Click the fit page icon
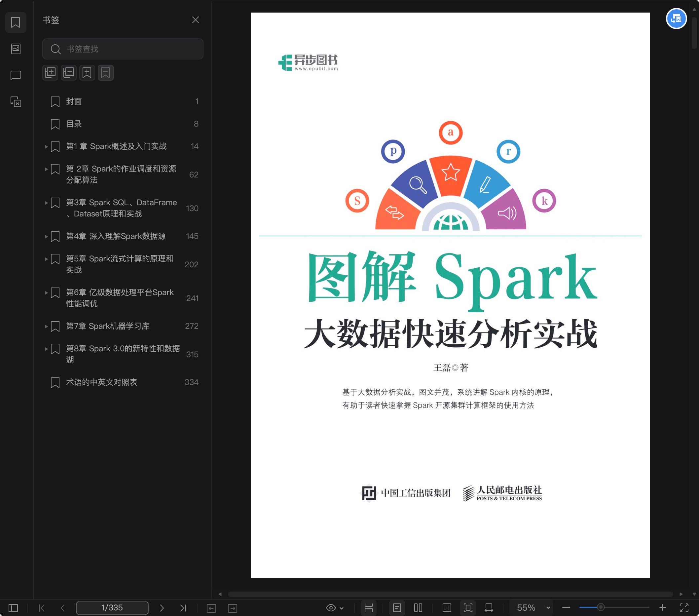Image resolution: width=699 pixels, height=616 pixels. pos(468,608)
